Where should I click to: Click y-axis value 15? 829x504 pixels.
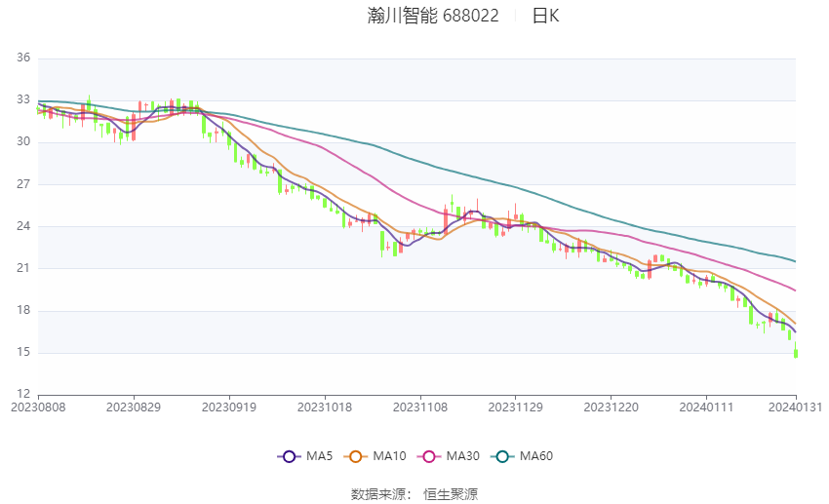pos(23,352)
